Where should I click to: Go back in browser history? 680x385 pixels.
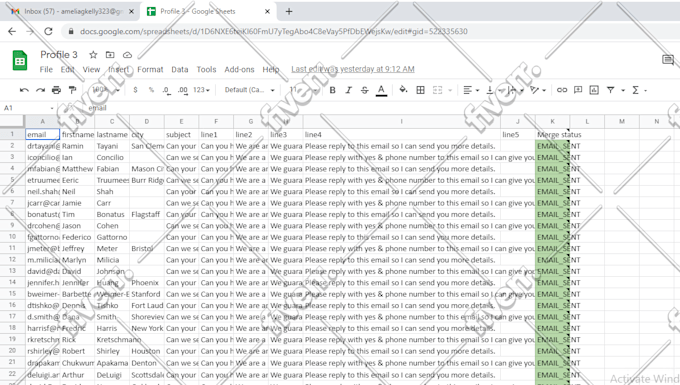click(x=12, y=31)
